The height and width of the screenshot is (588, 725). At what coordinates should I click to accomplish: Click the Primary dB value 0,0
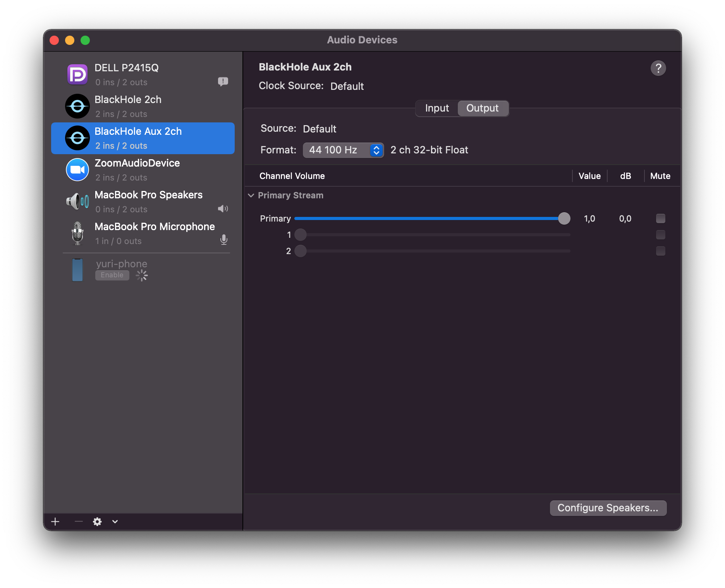(625, 219)
